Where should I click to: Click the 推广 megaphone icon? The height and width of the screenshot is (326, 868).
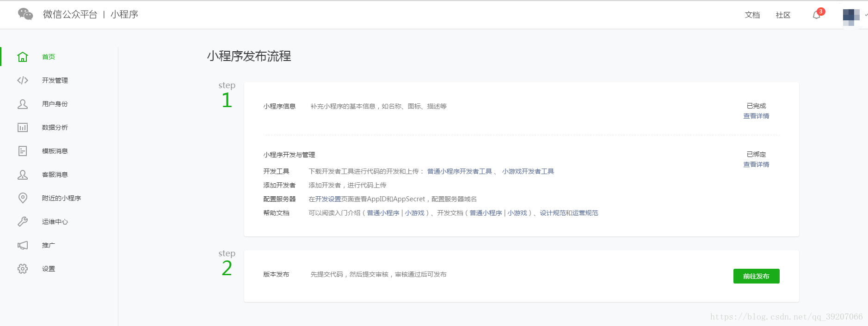point(23,245)
